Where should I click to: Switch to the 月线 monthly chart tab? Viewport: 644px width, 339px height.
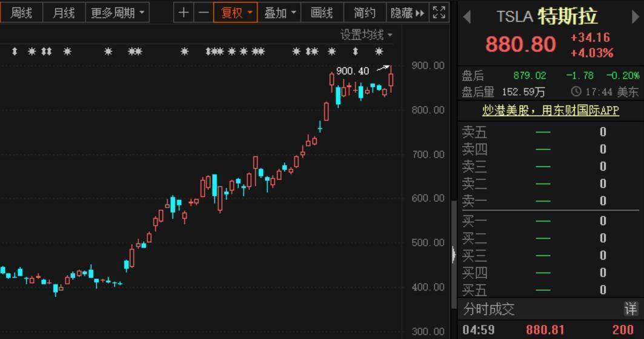pos(64,13)
